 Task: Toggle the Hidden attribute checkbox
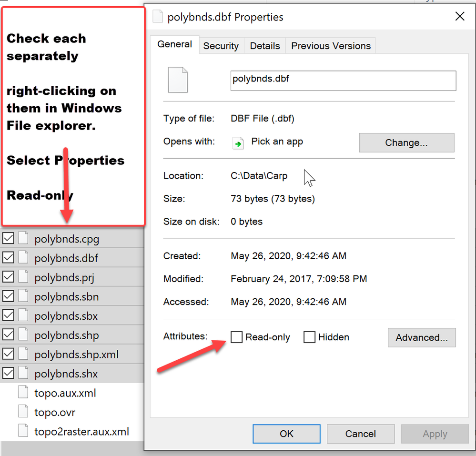tap(310, 337)
